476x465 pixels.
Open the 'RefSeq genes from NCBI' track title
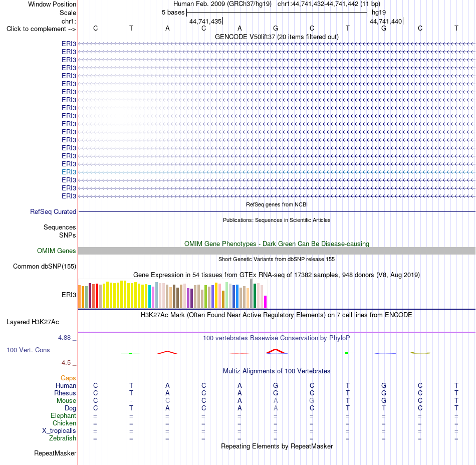tap(277, 204)
